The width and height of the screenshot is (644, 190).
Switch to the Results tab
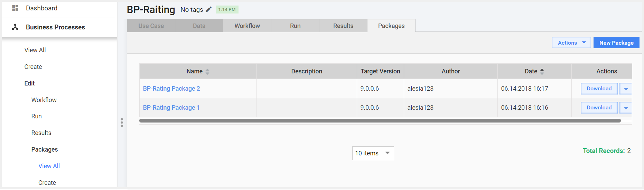point(343,26)
